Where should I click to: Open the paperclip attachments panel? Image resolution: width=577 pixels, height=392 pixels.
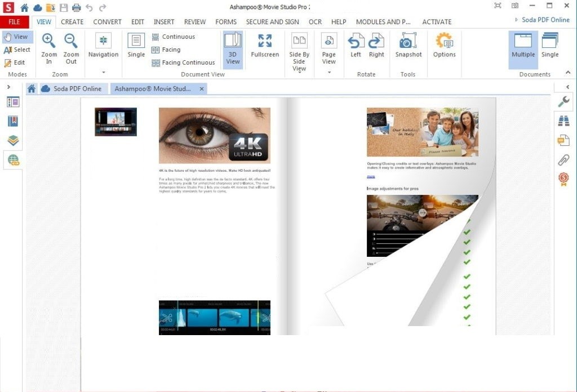tap(563, 159)
